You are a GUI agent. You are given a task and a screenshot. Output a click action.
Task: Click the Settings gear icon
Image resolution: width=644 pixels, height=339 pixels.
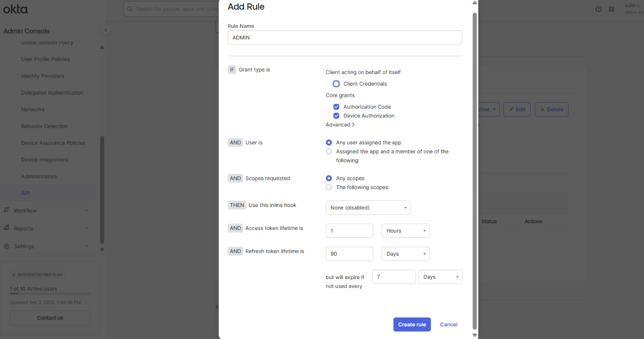pos(7,246)
